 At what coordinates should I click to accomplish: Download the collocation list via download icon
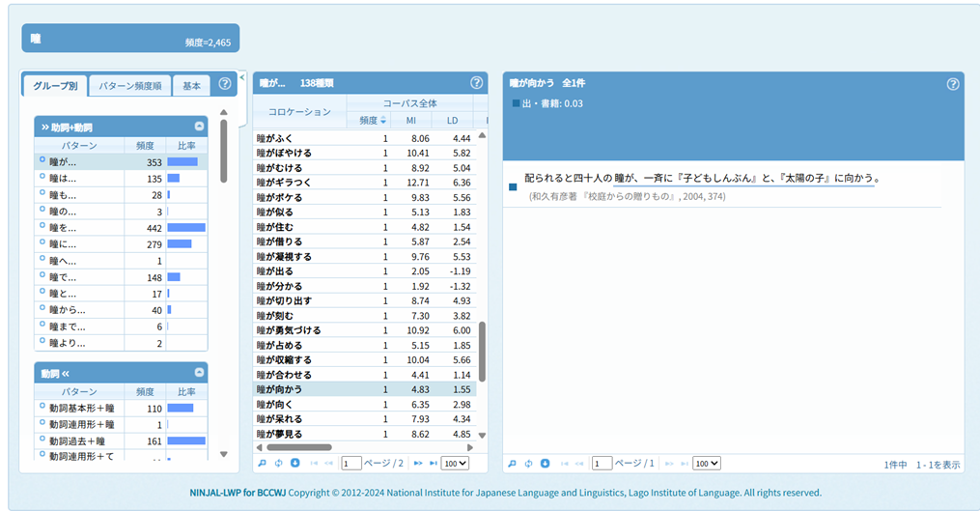294,464
